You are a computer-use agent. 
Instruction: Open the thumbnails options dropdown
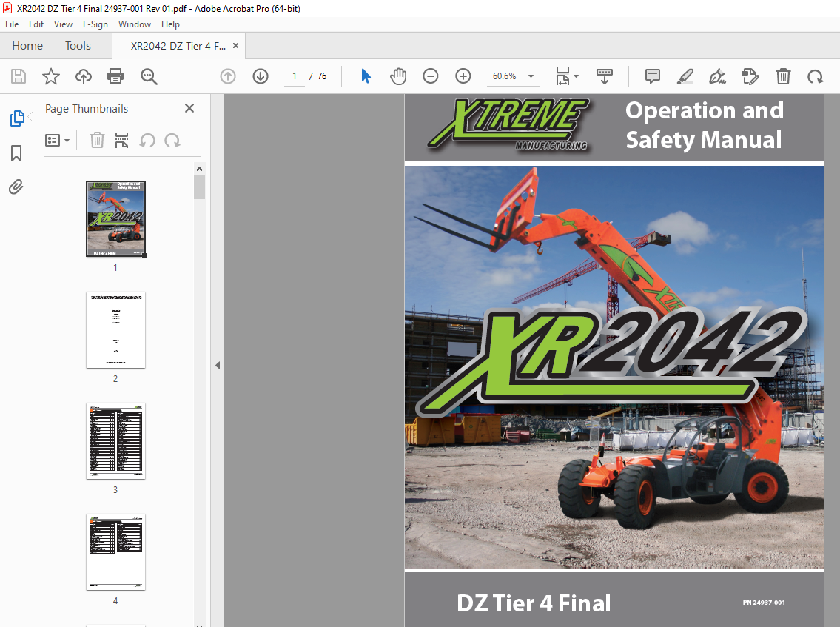click(57, 141)
